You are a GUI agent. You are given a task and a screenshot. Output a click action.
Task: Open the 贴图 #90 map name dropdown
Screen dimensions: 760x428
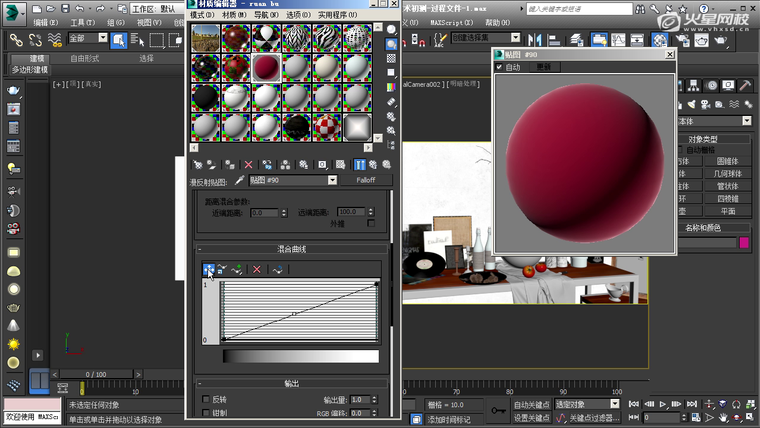pyautogui.click(x=333, y=181)
